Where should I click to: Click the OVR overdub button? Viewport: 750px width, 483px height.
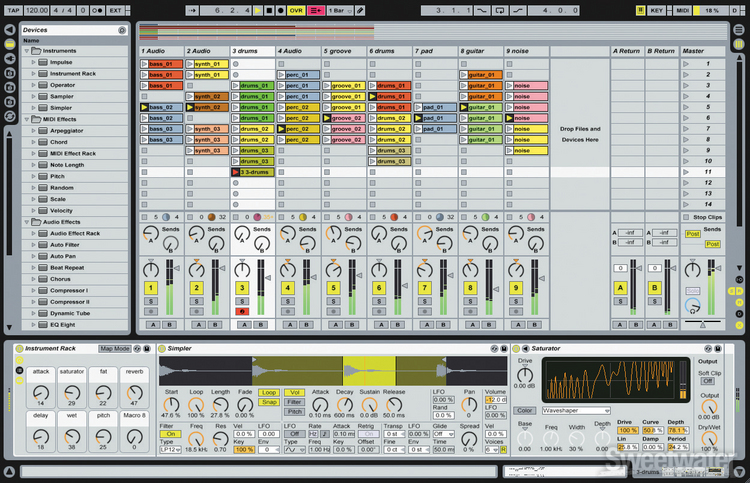tap(296, 10)
